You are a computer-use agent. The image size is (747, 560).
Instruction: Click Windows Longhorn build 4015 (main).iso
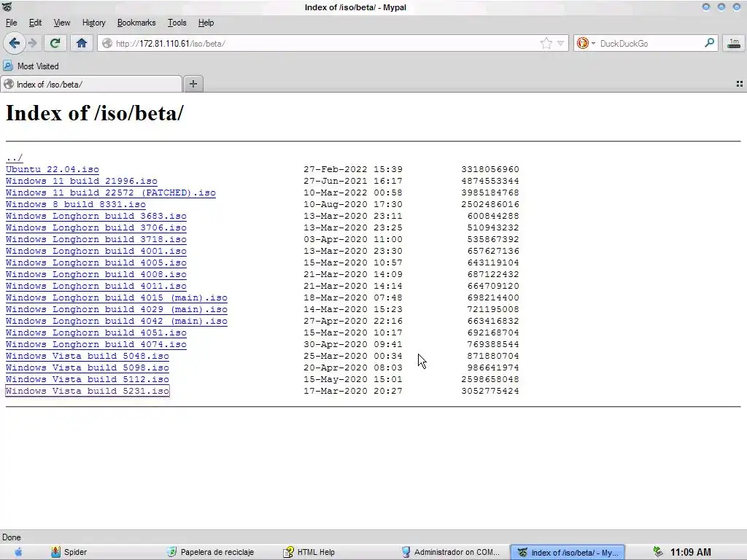point(117,297)
